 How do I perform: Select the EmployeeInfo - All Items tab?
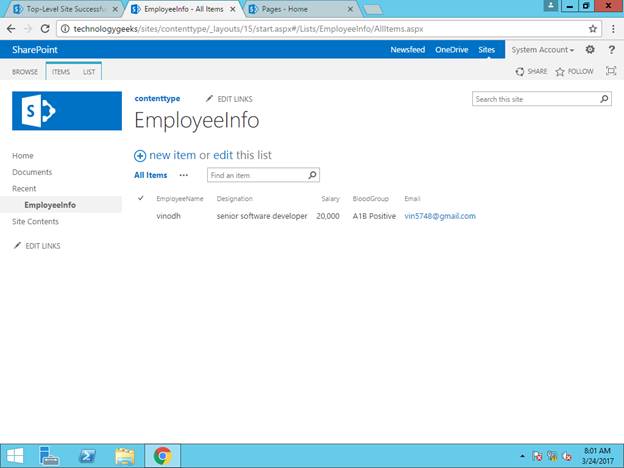click(183, 9)
